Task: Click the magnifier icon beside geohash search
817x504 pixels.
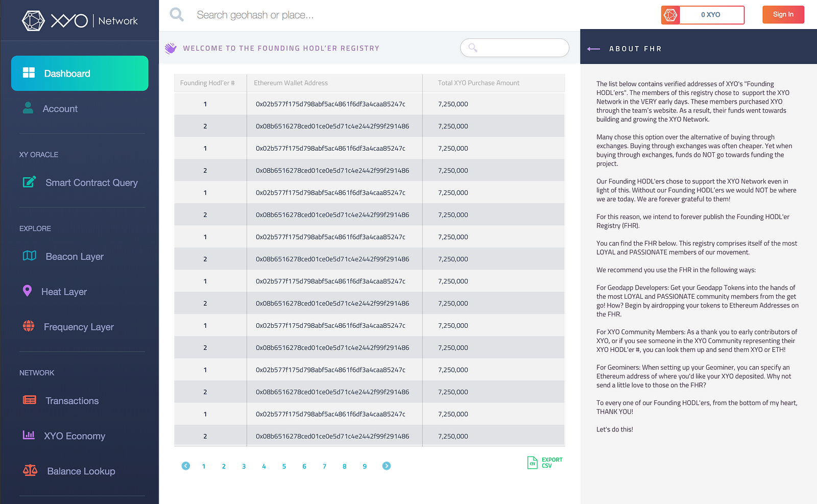Action: (177, 14)
